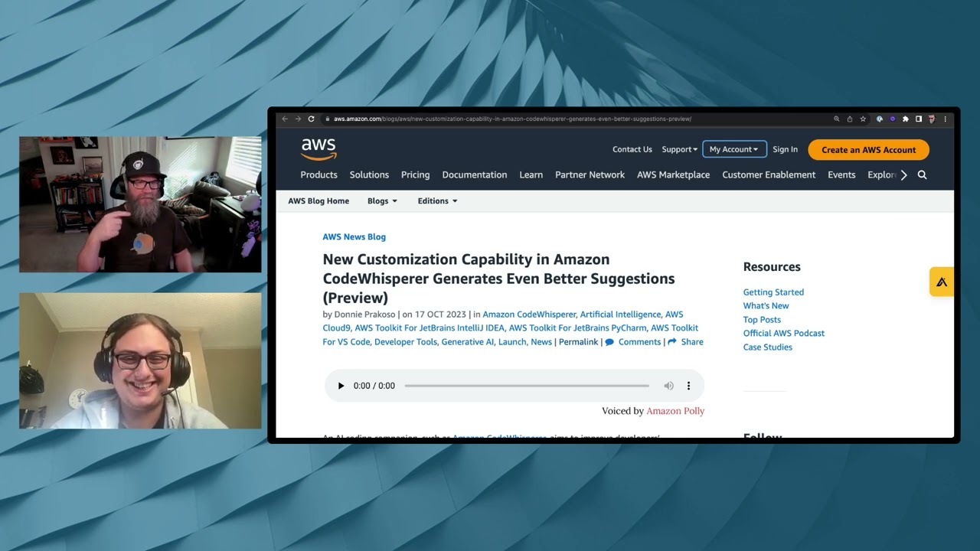Image resolution: width=980 pixels, height=551 pixels.
Task: Click the Comments speech bubble icon
Action: pyautogui.click(x=609, y=342)
